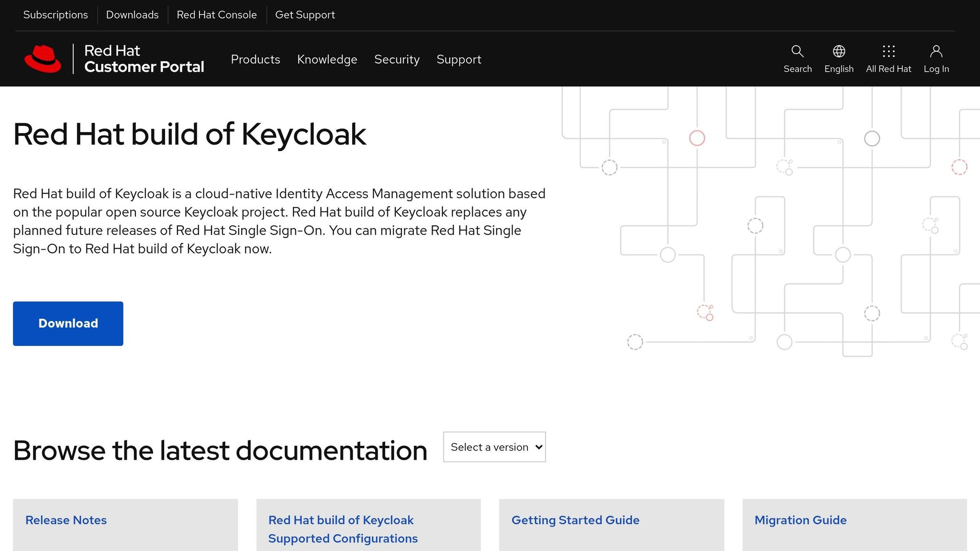The height and width of the screenshot is (551, 980).
Task: Open the Support navigation menu
Action: [x=459, y=59]
